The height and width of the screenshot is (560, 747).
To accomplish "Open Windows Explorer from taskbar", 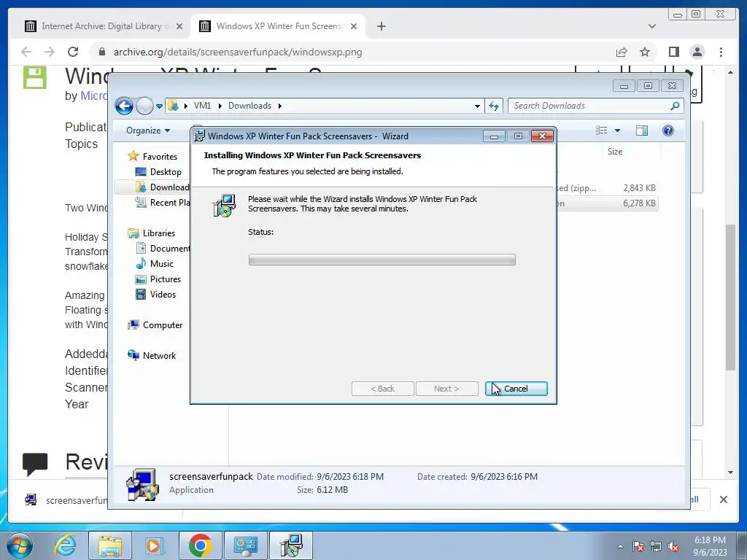I will click(110, 545).
